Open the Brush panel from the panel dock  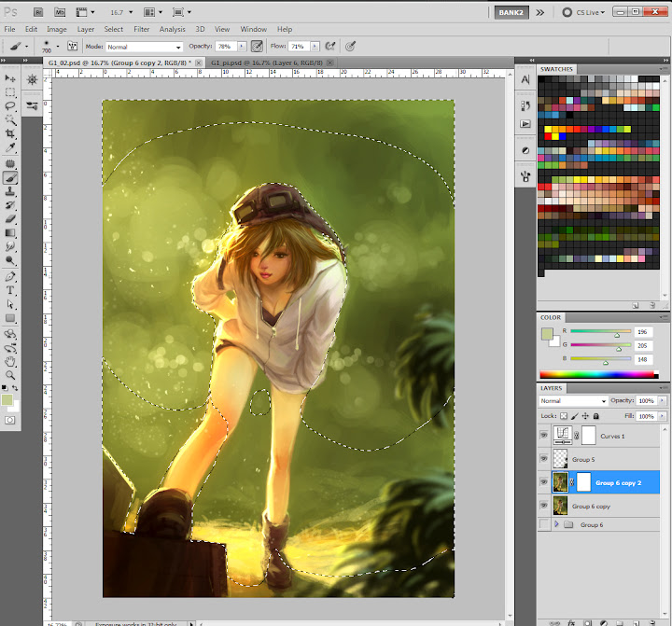[x=525, y=177]
